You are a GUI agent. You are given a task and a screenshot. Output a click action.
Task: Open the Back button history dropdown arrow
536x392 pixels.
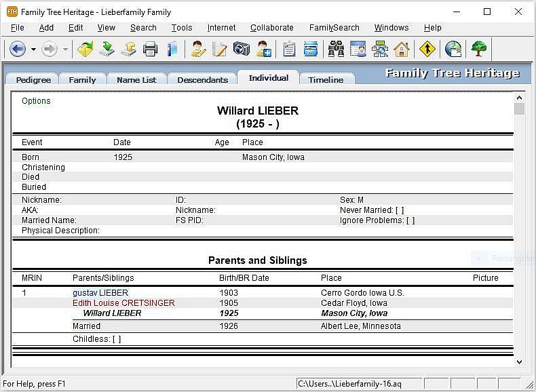[x=33, y=49]
